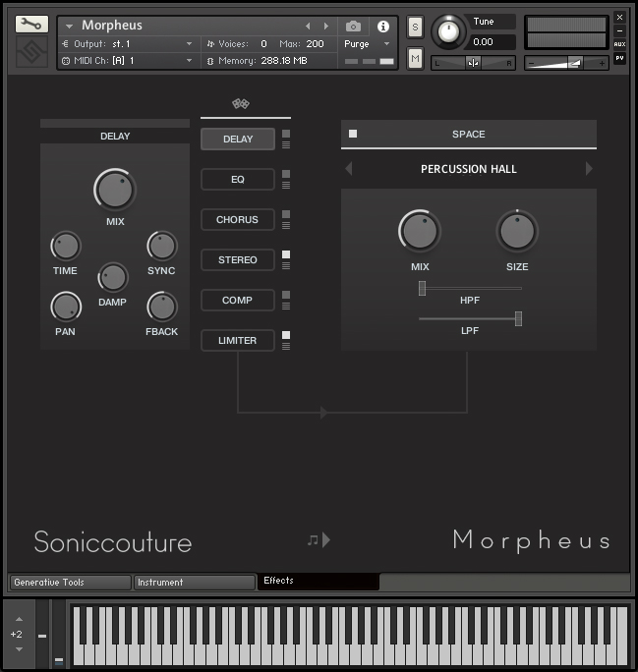This screenshot has height=672, width=638.
Task: Click the AUX button
Action: tap(619, 44)
